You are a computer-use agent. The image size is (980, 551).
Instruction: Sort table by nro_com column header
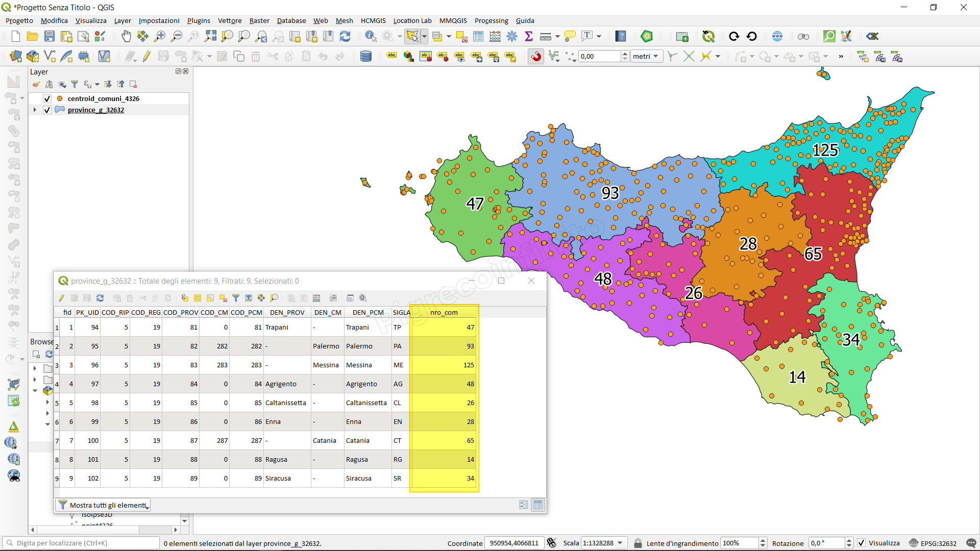[444, 312]
